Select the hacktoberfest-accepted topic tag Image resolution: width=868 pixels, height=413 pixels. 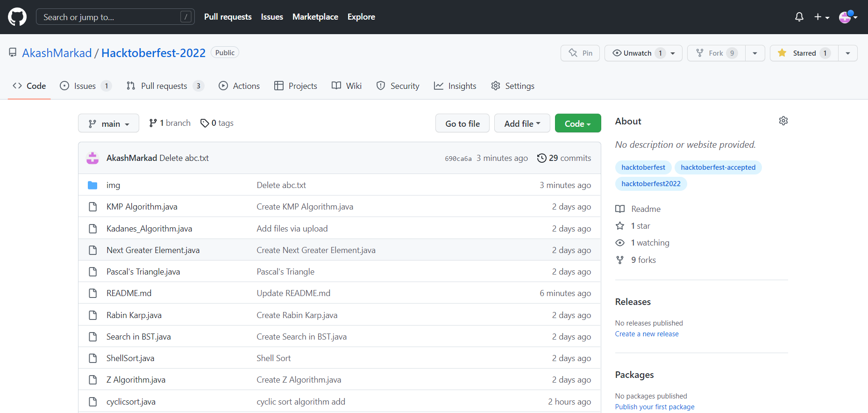click(x=718, y=167)
